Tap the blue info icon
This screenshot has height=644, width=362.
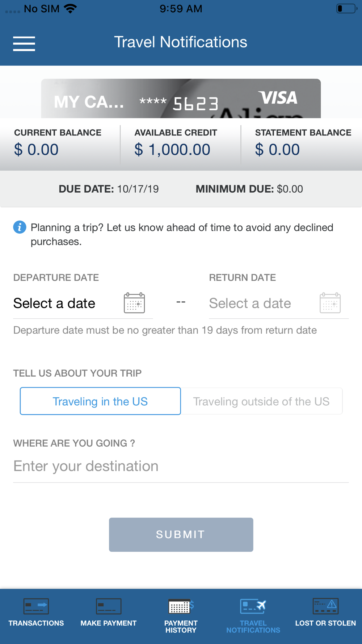[20, 227]
